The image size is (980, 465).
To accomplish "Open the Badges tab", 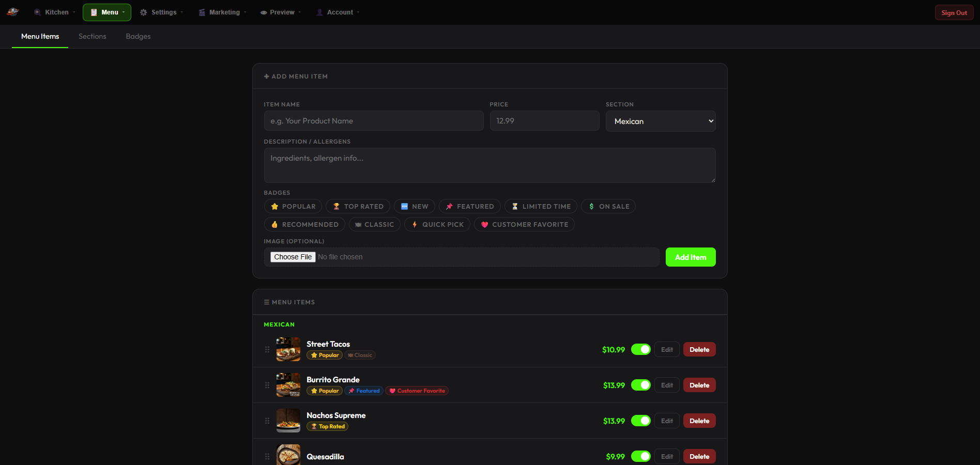I will pos(138,36).
